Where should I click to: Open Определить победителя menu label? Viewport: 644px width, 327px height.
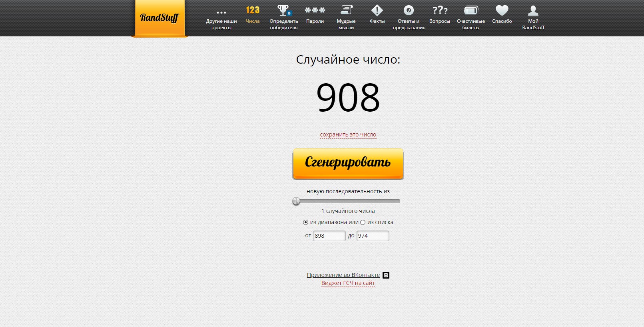coord(284,24)
